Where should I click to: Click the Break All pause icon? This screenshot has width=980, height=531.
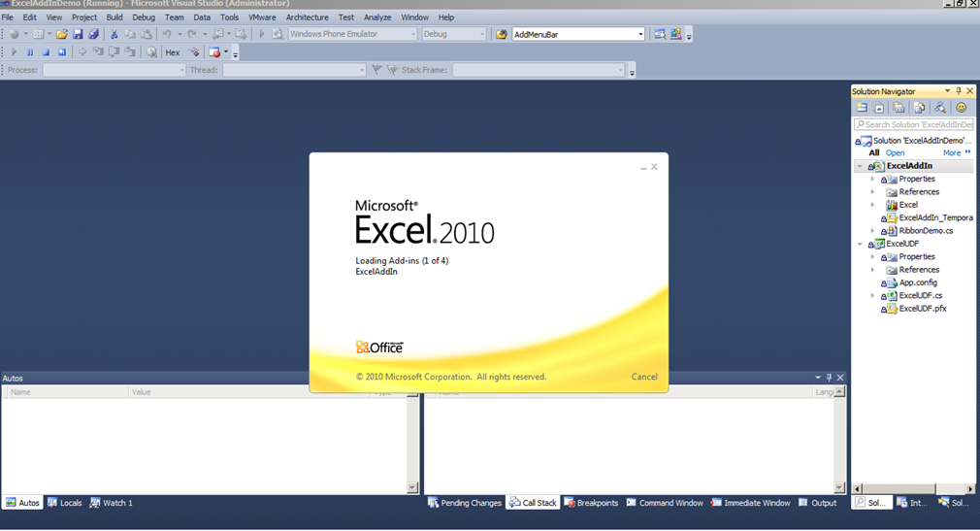(29, 52)
